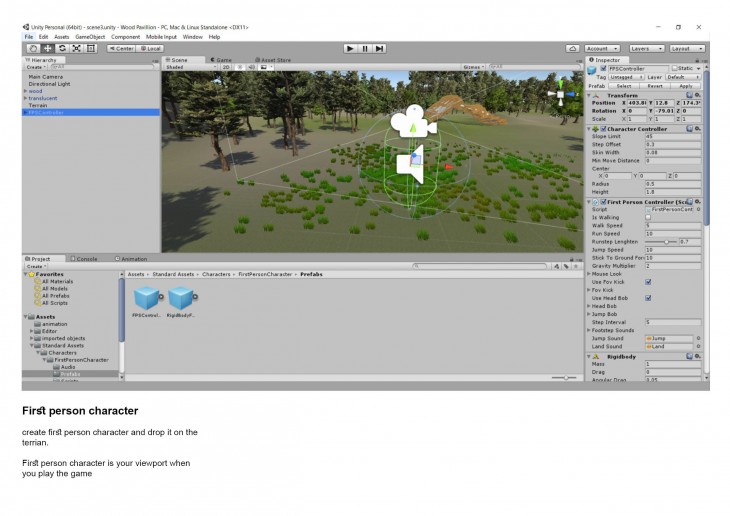Uncheck Use Head Bob option

point(648,298)
